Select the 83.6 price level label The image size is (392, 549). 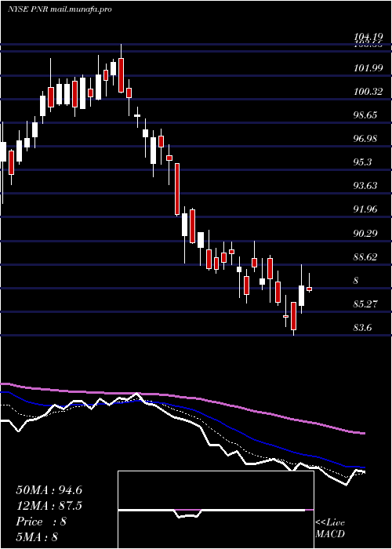point(363,328)
